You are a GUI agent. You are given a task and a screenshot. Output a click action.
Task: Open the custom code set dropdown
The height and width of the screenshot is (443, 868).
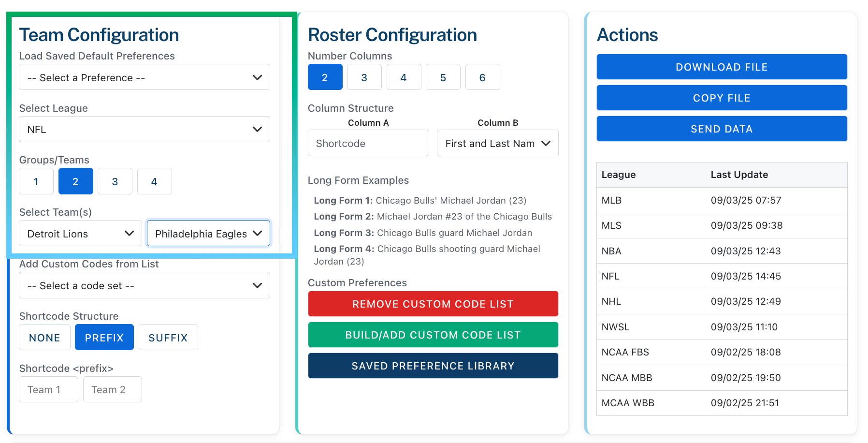(x=144, y=285)
